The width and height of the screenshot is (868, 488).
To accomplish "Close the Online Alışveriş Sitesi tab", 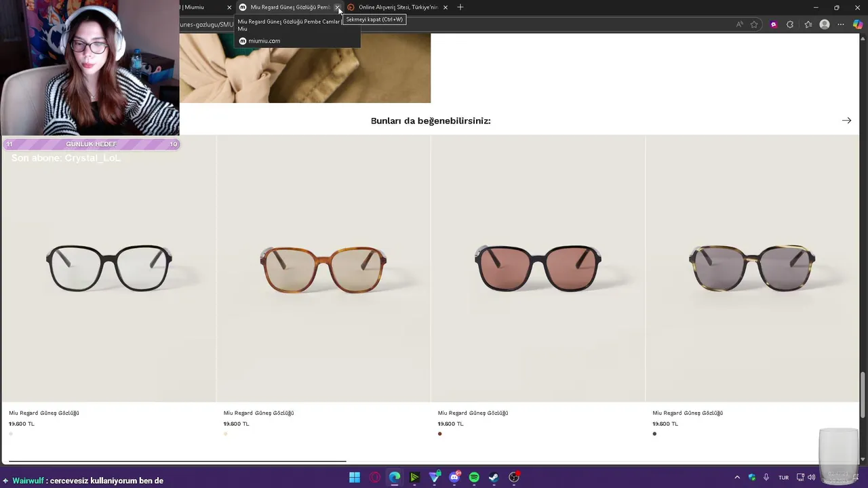I will (x=446, y=7).
